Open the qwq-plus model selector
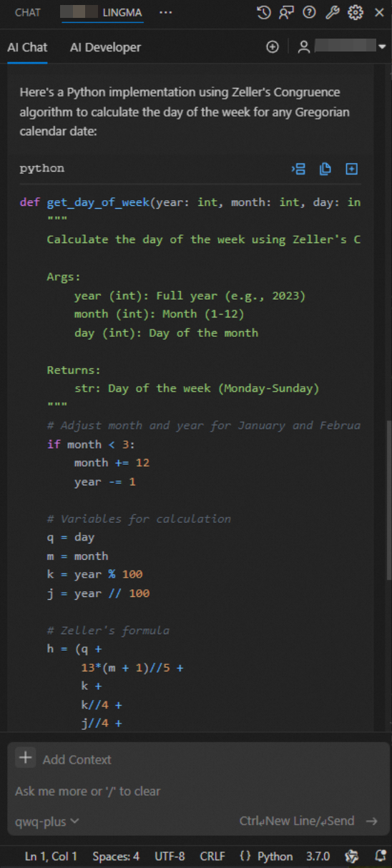 point(47,822)
